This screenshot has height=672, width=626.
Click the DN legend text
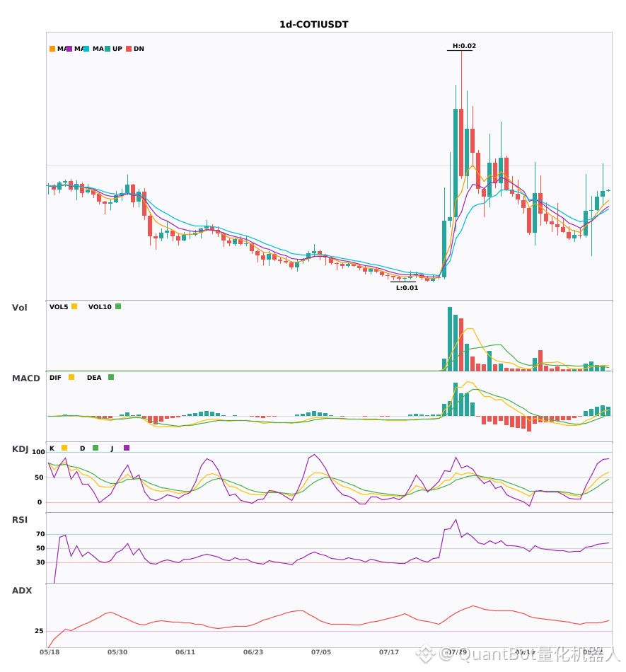(x=139, y=49)
